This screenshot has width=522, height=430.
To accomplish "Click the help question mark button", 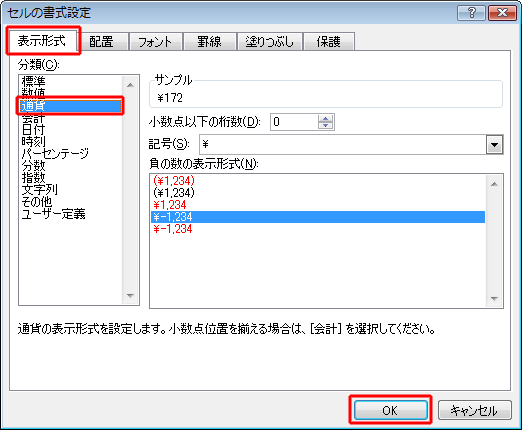I will coord(471,13).
